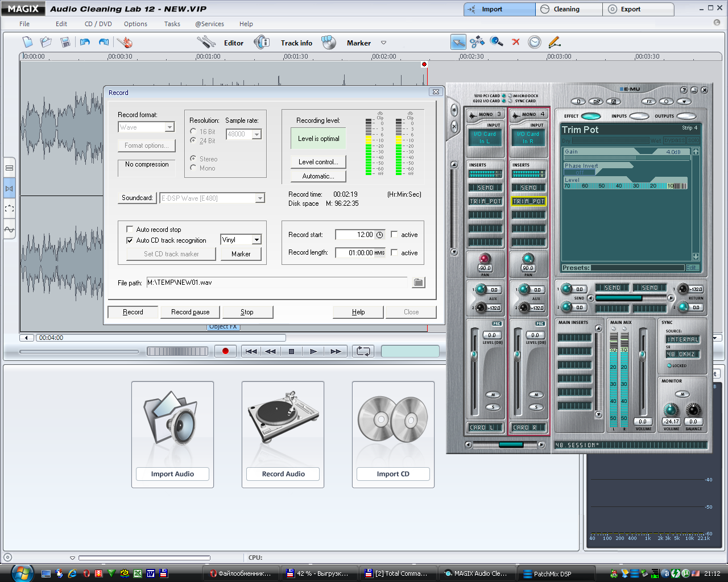Viewport: 728px width, 582px height.
Task: Jump to start with skip-back button
Action: (251, 351)
